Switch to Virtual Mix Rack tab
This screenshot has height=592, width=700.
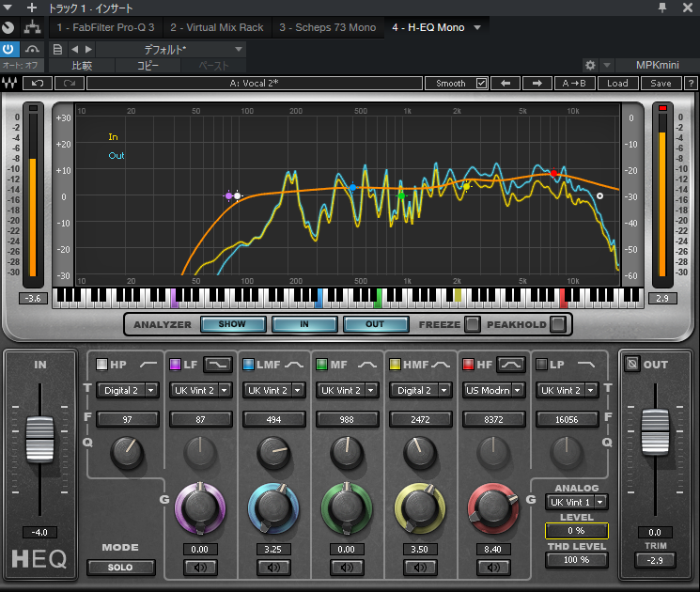coord(217,27)
